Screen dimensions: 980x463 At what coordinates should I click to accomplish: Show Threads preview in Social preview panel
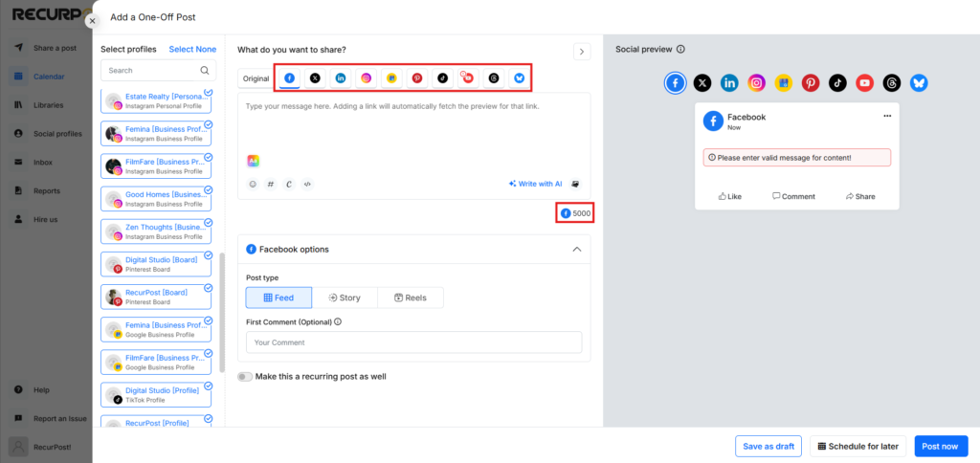pyautogui.click(x=892, y=82)
